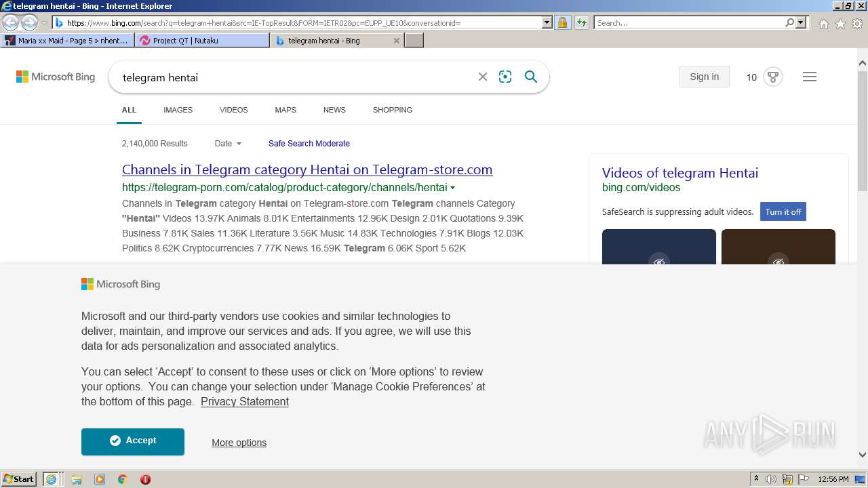
Task: Switch to VIDEOS results
Action: (x=233, y=110)
